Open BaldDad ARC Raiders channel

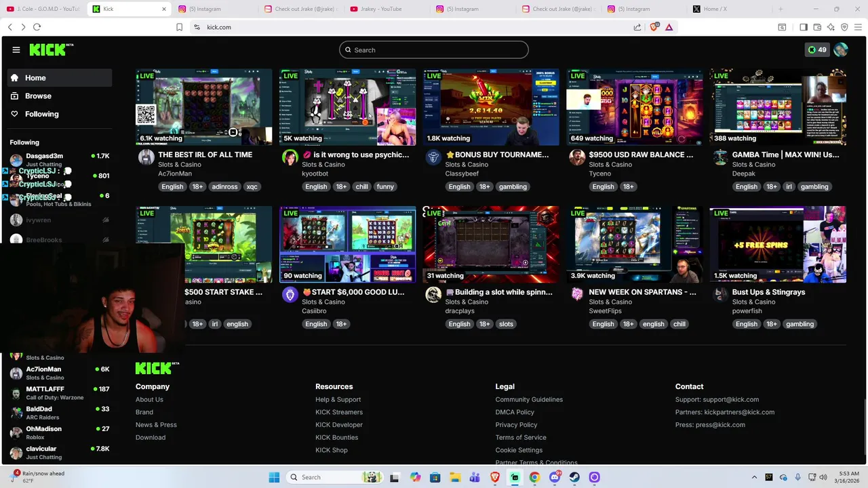60,413
